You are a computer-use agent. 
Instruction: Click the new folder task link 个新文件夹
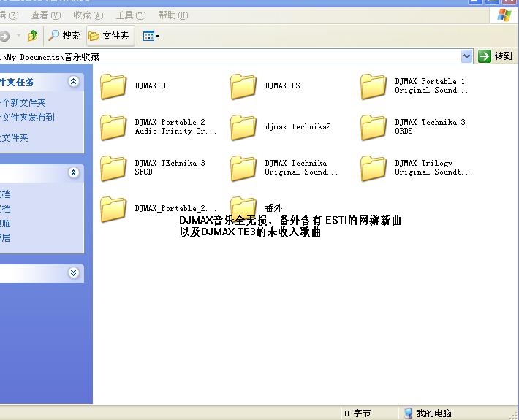click(x=23, y=103)
